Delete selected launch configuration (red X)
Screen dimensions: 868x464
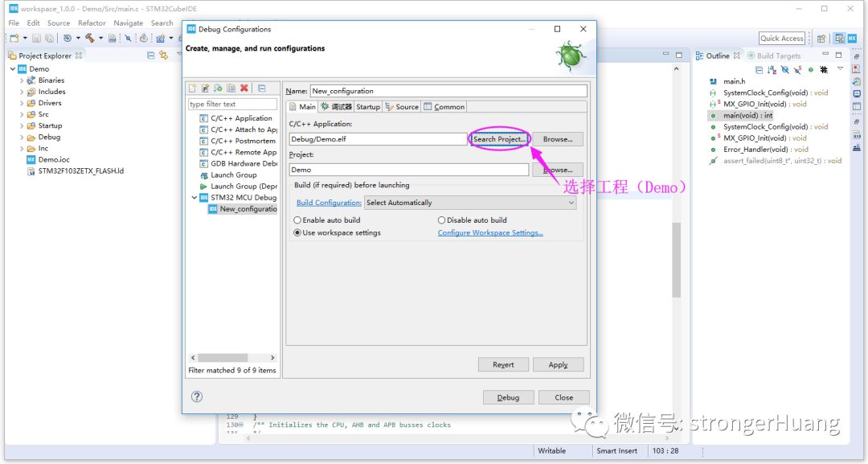coord(244,88)
